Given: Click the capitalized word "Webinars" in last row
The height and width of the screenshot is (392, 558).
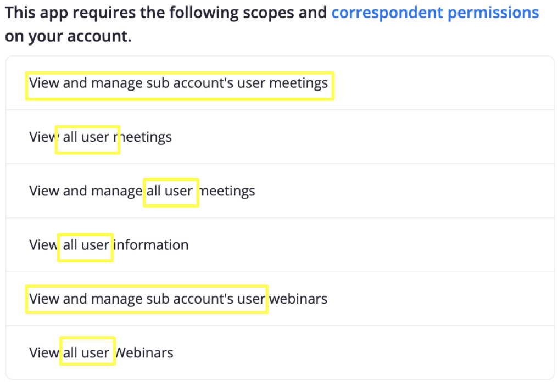Looking at the screenshot, I should coord(144,352).
